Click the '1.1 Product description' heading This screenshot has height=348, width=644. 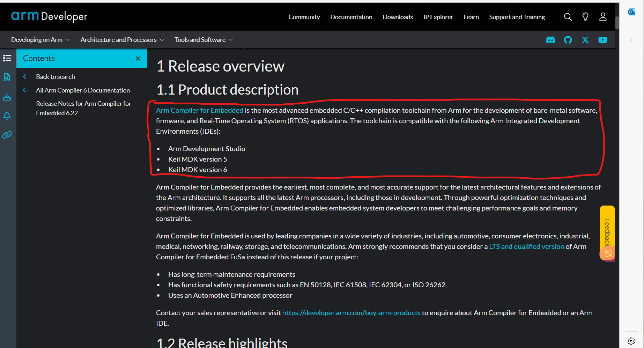(x=227, y=90)
